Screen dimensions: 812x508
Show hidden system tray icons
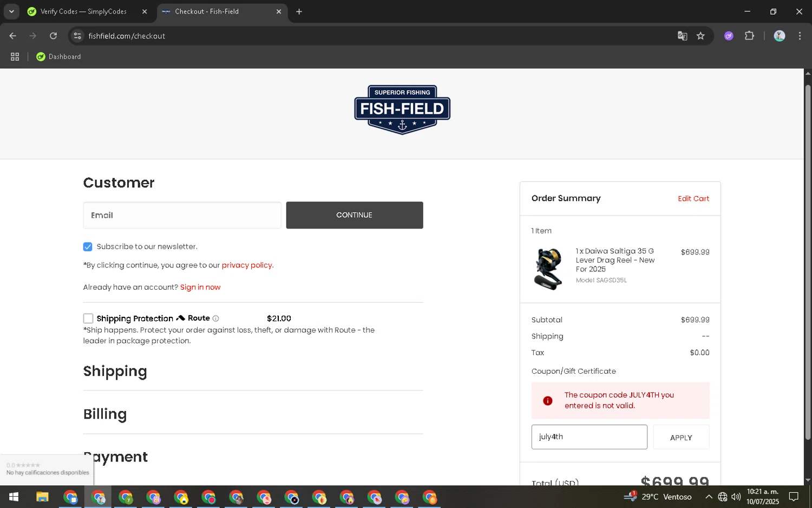[x=709, y=497]
